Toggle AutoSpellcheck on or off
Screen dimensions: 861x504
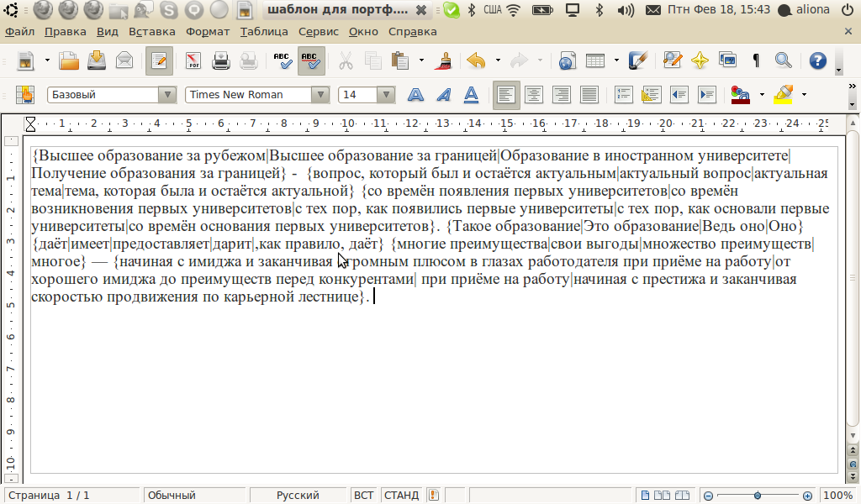point(310,60)
